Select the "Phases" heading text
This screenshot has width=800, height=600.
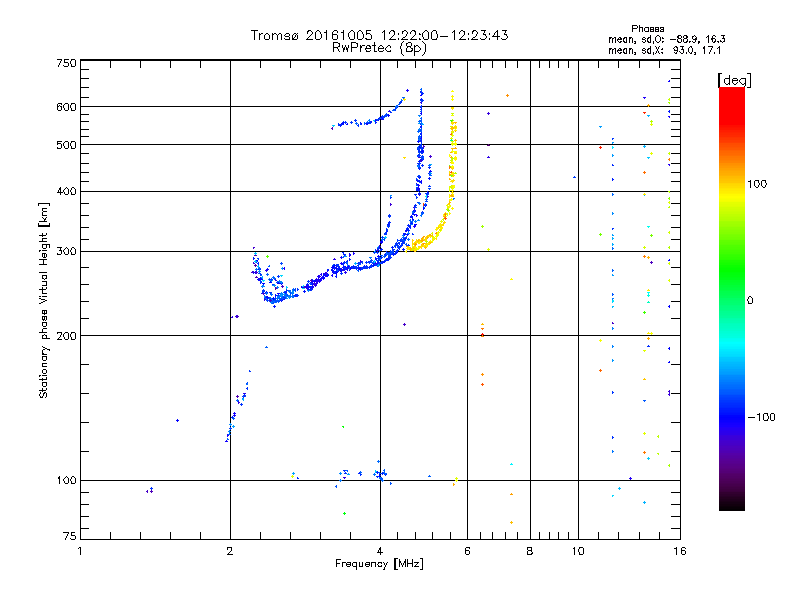pyautogui.click(x=647, y=29)
